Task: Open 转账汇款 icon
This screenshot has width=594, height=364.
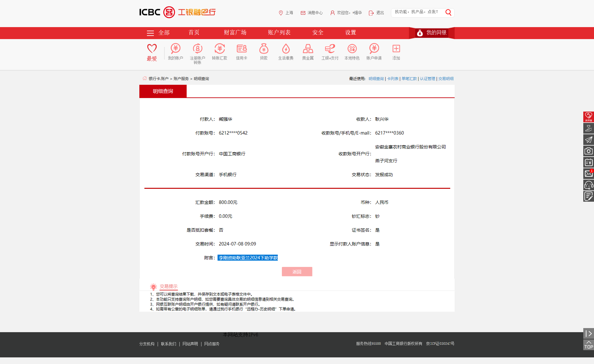Action: 219,52
